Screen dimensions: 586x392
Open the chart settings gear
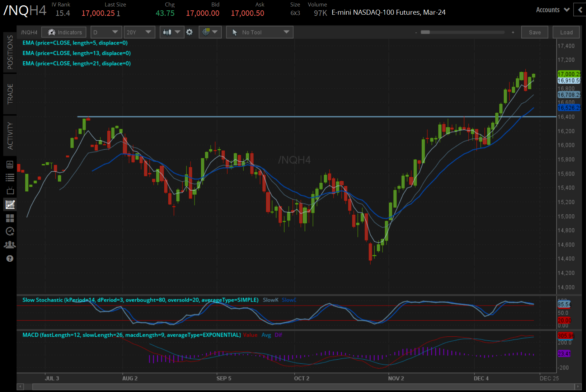click(189, 32)
